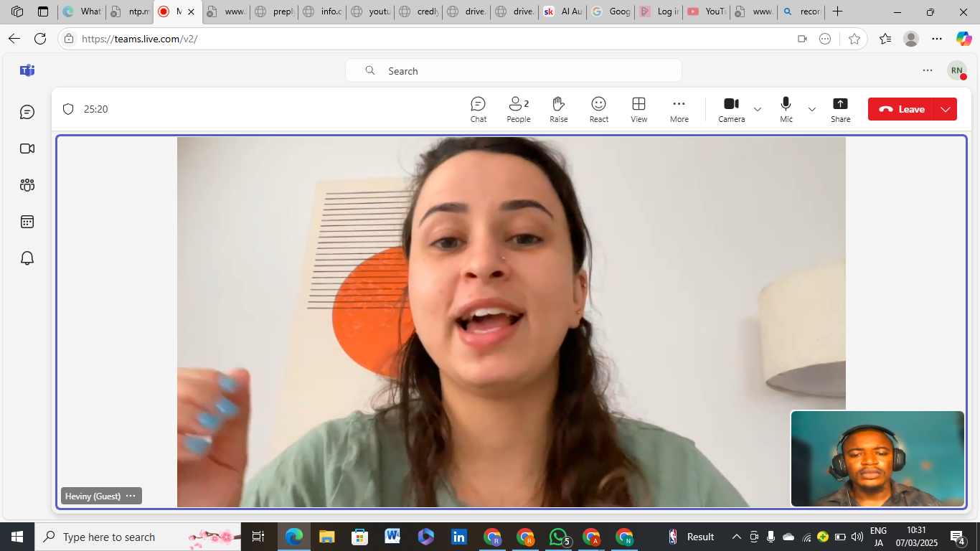980x551 pixels.
Task: Toggle the Camera on or off
Action: tap(731, 109)
